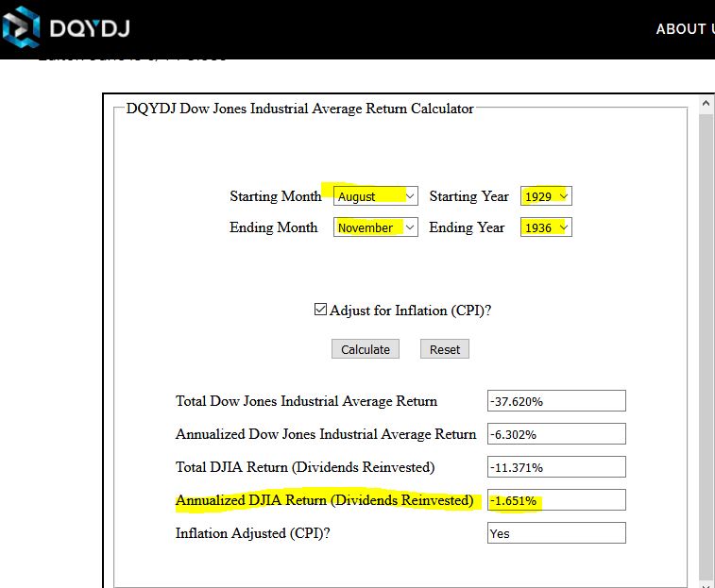Select the Inflation Adjusted (CPI) field showing Yes
The height and width of the screenshot is (588, 715).
[556, 533]
